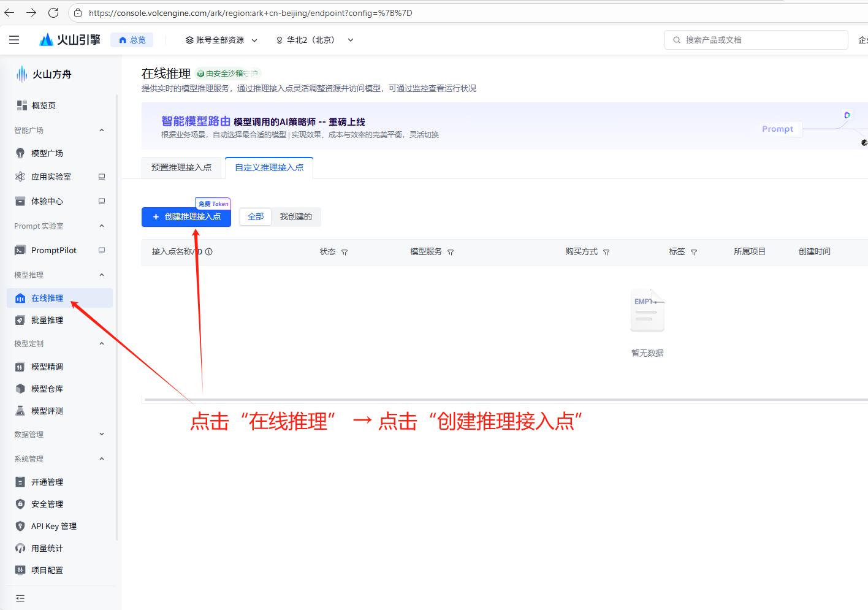Expand the 数据管理 sidebar section
The height and width of the screenshot is (610, 868).
[59, 434]
